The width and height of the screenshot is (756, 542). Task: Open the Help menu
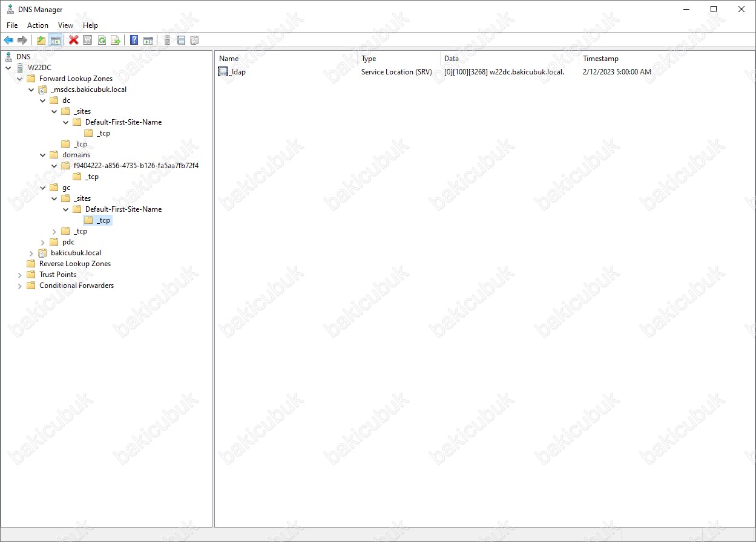pyautogui.click(x=90, y=25)
